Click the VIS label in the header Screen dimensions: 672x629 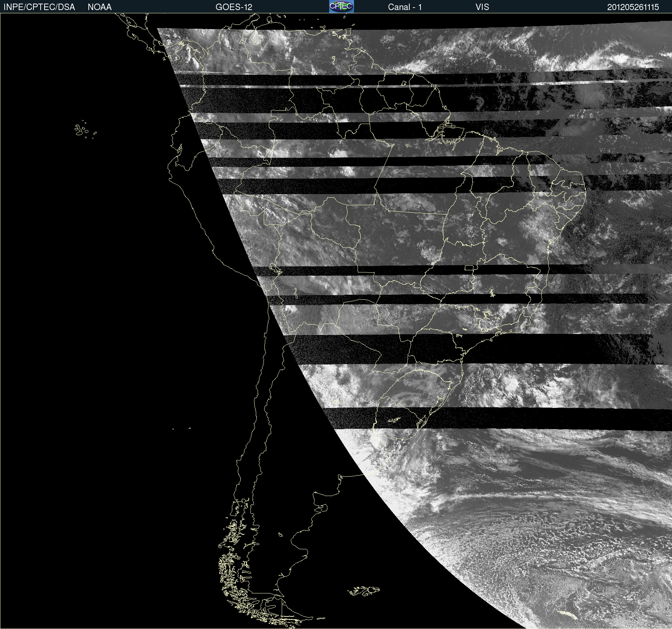pos(482,7)
